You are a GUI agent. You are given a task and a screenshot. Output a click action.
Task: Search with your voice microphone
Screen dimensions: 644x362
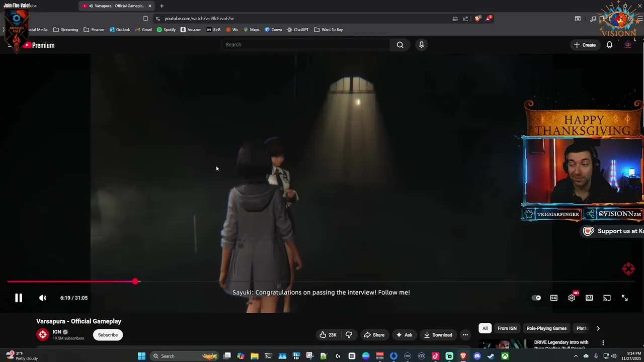pyautogui.click(x=422, y=45)
